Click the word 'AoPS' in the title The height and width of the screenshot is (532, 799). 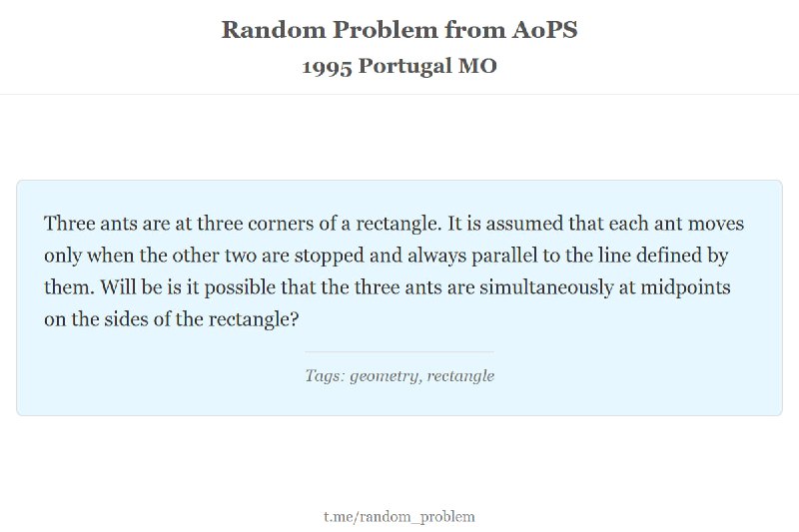544,30
